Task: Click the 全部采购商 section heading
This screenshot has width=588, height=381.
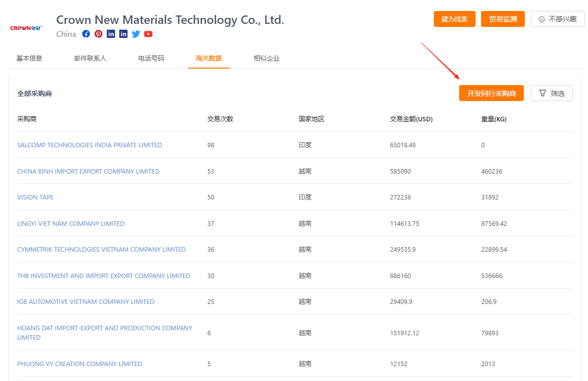Action: (x=34, y=94)
